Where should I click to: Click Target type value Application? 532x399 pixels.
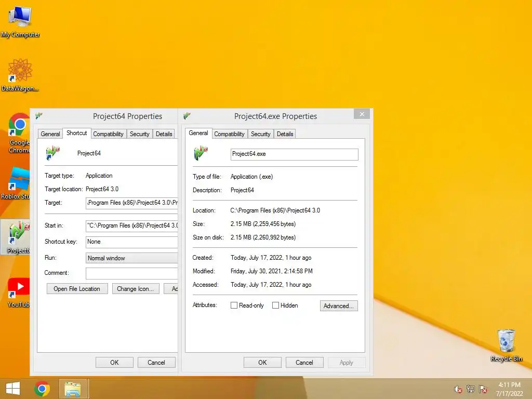(99, 176)
